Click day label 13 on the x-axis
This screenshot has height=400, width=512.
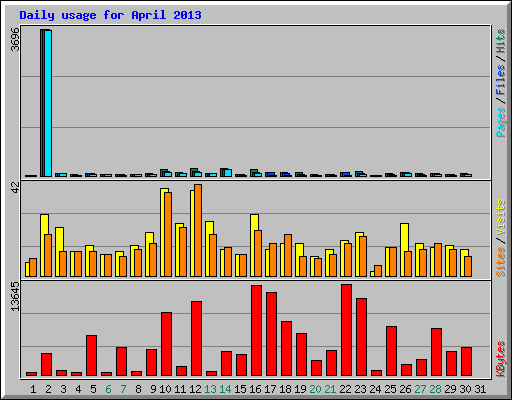[210, 389]
